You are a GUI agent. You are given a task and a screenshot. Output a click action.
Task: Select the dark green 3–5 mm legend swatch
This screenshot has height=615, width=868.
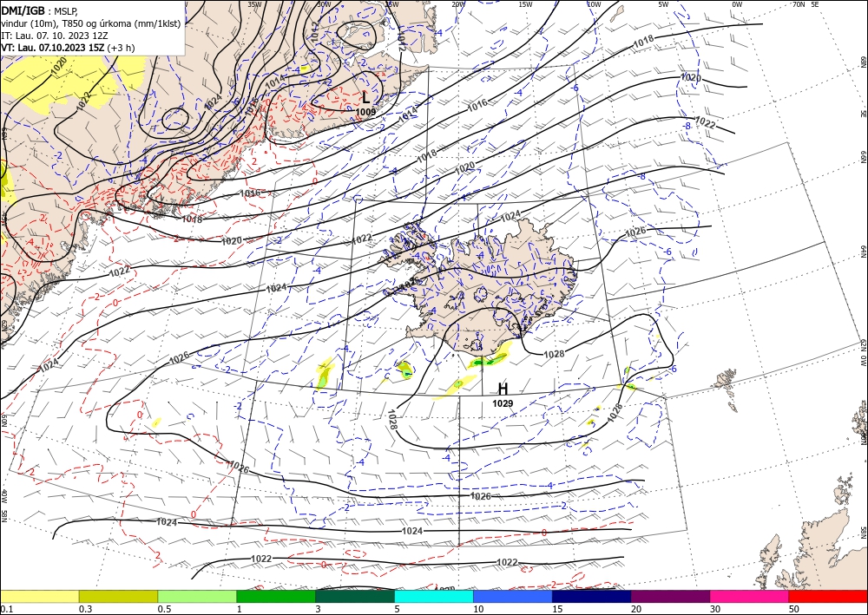coord(355,596)
